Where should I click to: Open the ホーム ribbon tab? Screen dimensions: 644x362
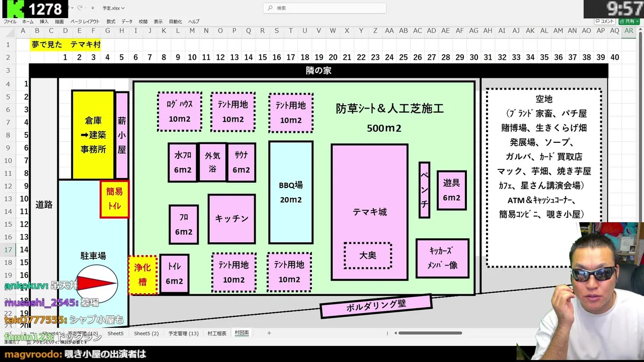pos(28,22)
